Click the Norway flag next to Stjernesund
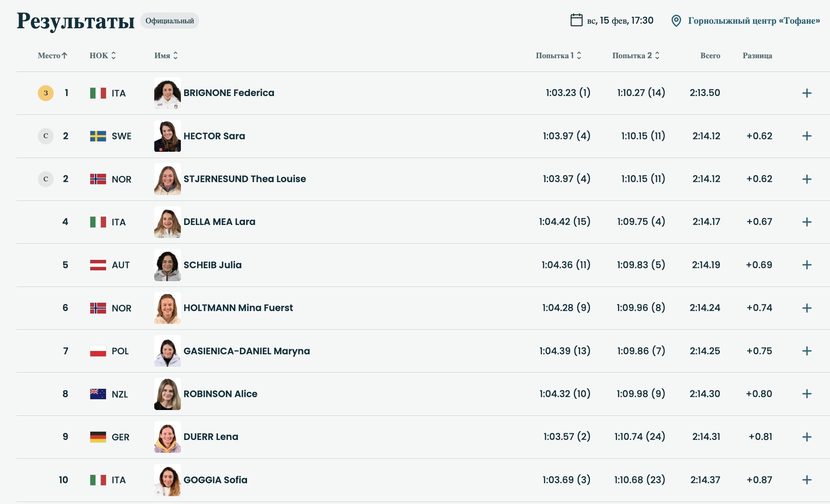 tap(98, 179)
